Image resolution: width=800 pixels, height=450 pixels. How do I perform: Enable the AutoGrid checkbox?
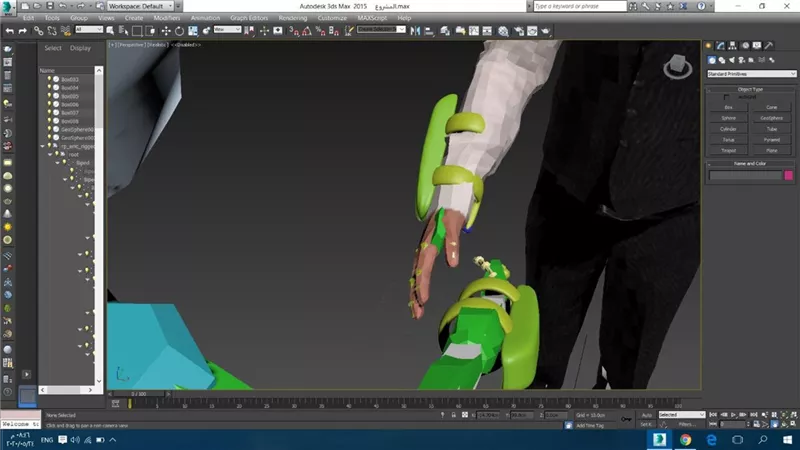click(x=727, y=97)
